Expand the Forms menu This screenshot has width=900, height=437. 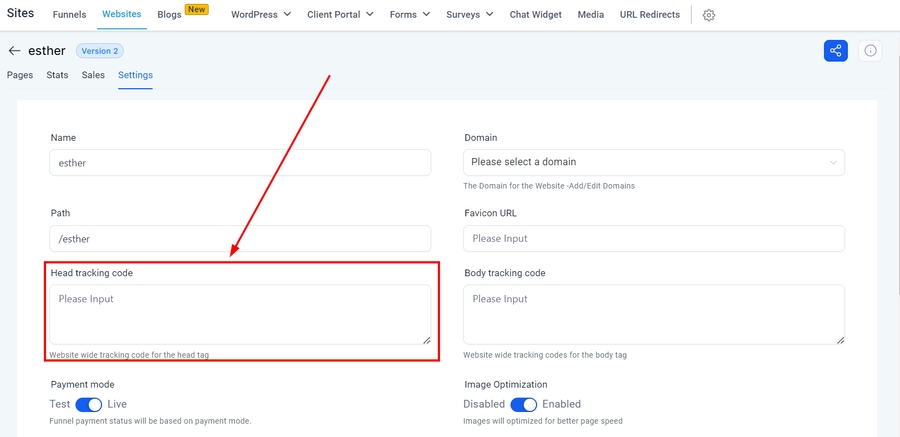tap(410, 15)
